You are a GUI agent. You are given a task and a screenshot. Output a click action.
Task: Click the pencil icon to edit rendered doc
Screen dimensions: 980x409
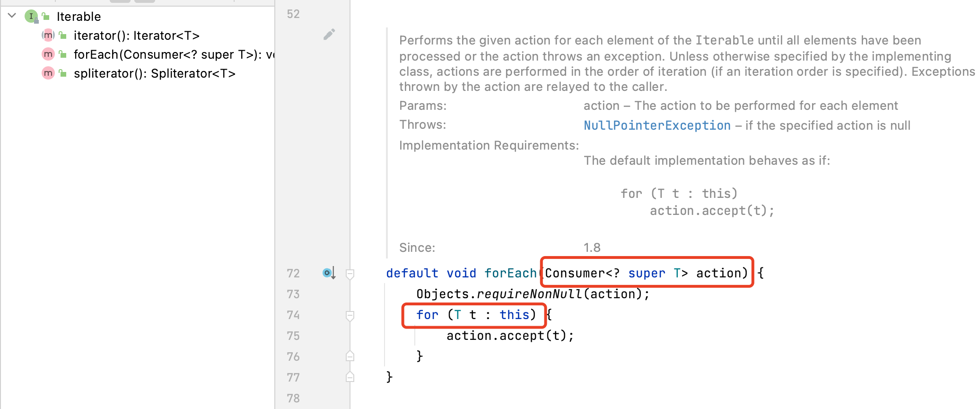329,35
